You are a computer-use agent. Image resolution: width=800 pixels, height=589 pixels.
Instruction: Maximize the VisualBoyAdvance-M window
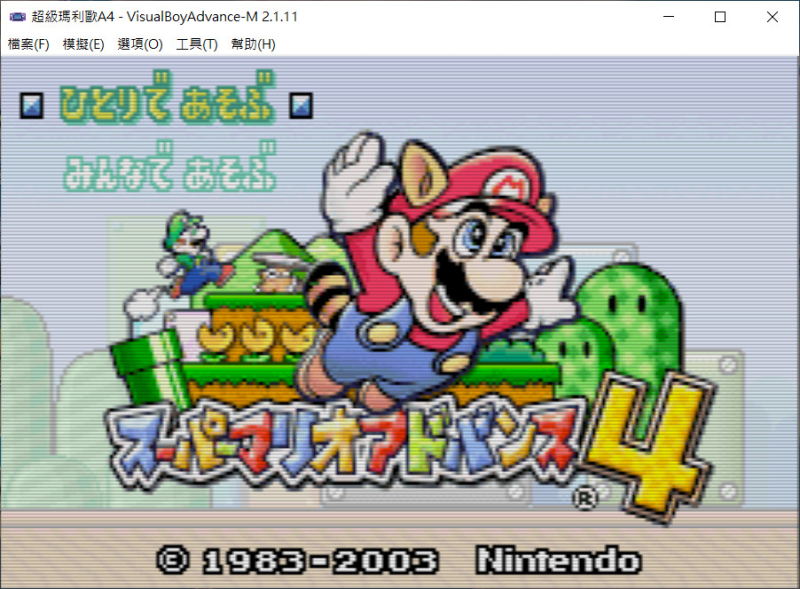720,17
